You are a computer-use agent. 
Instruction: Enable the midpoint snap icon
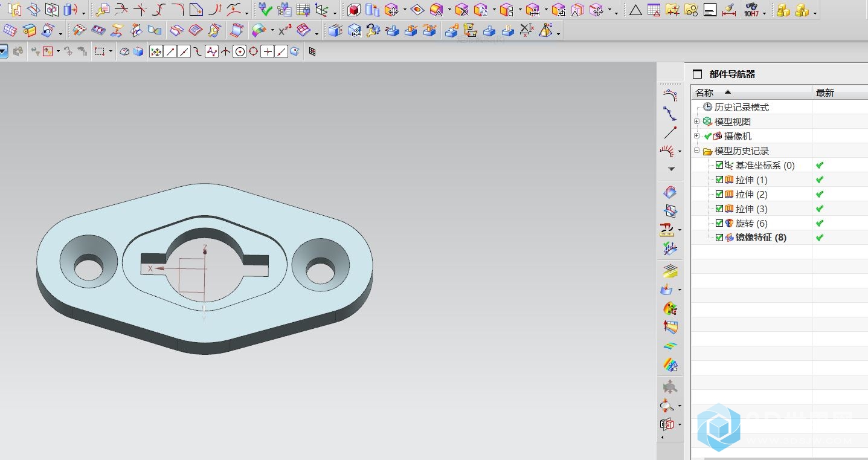pyautogui.click(x=184, y=52)
